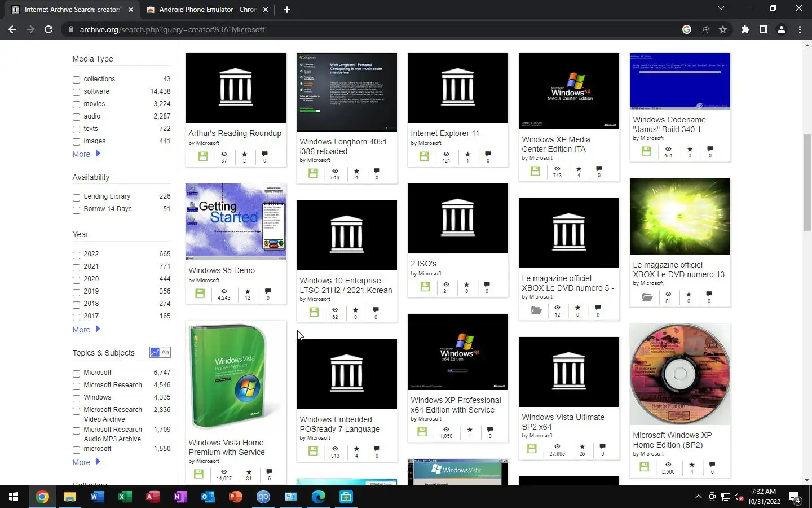
Task: Open the Windows Longhorn 4051 i386 reloaded link
Action: click(x=343, y=146)
